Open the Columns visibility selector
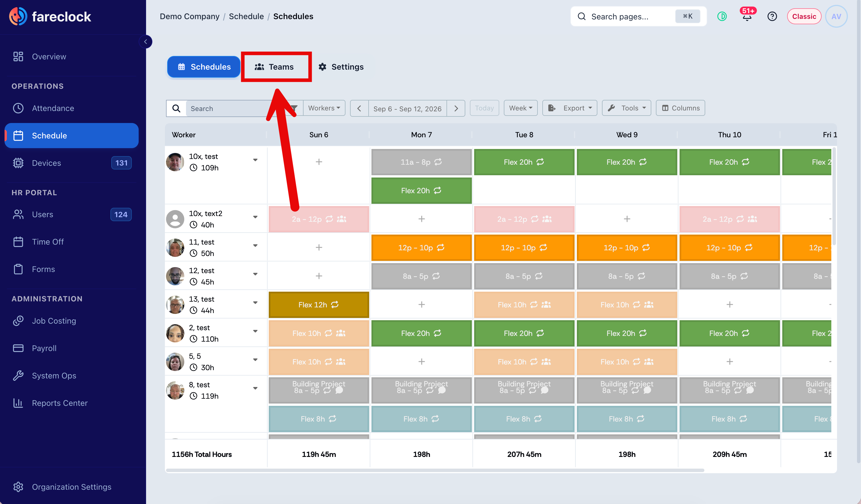861x504 pixels. 680,108
